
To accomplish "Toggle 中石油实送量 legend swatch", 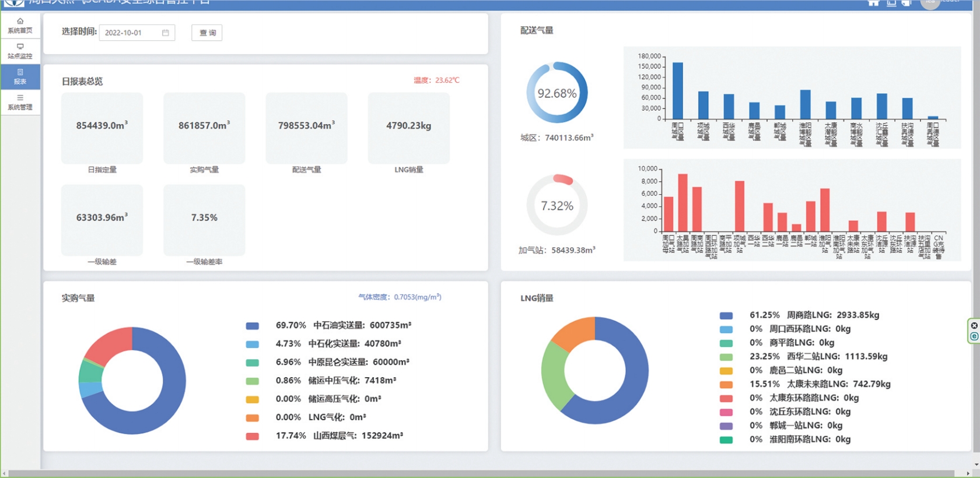I will (x=252, y=326).
